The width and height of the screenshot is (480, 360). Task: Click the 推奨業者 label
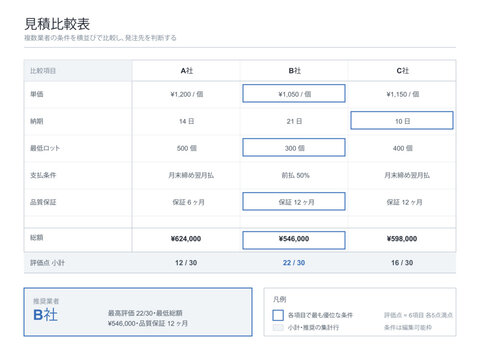[x=46, y=301]
